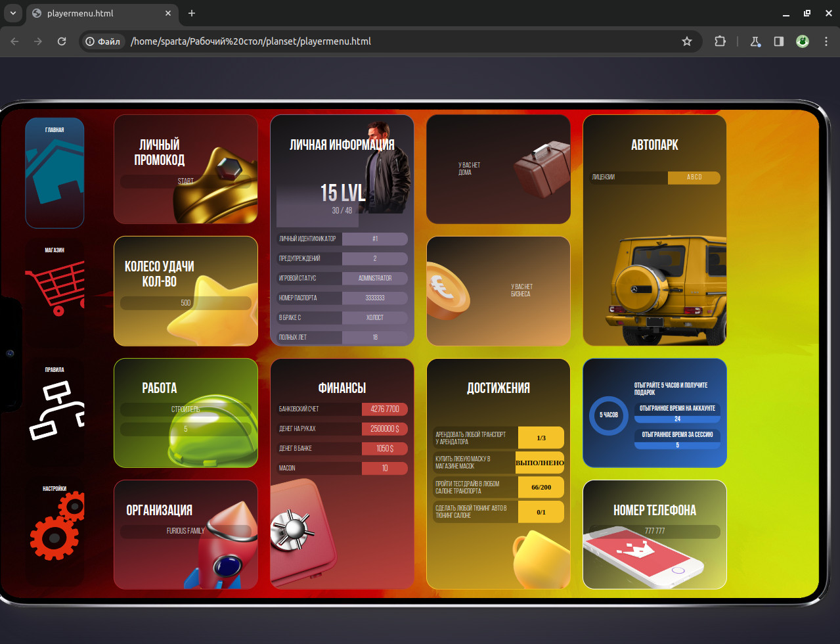Click the У вас нет дома text
Screen dimensions: 840x644
click(x=469, y=169)
